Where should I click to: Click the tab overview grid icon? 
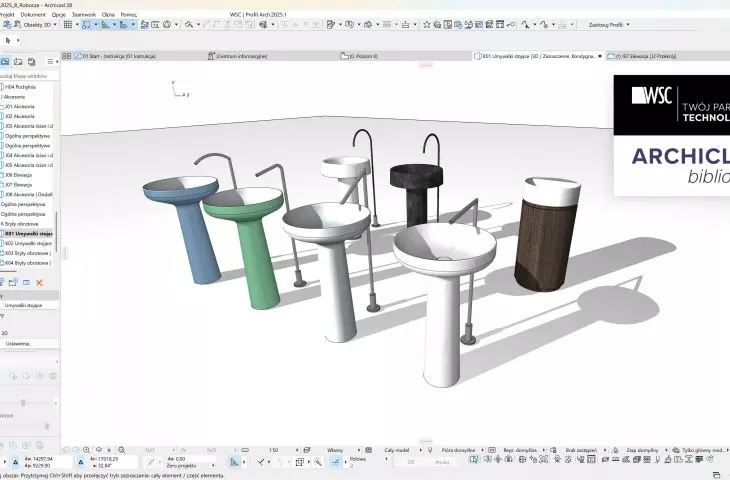tap(67, 56)
